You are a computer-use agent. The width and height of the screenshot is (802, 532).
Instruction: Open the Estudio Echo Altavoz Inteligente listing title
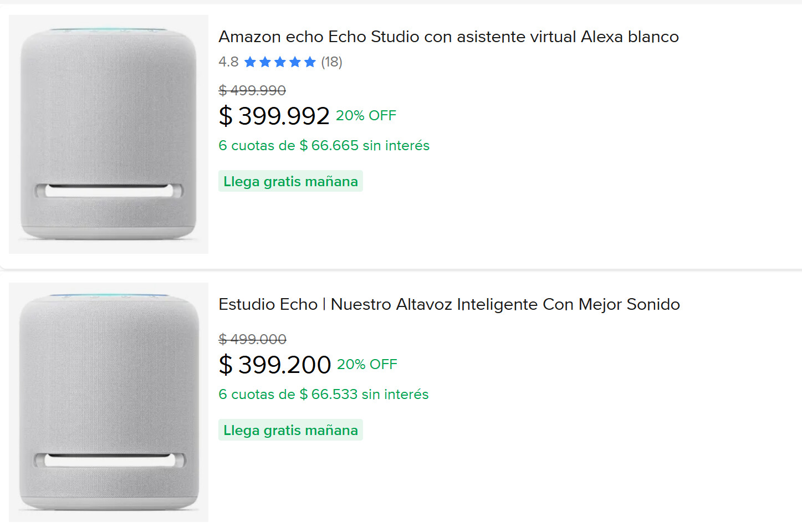449,304
